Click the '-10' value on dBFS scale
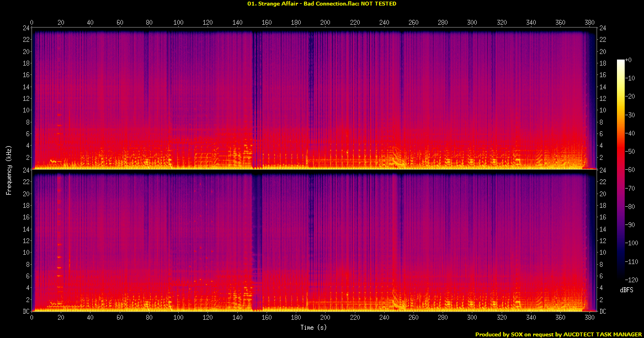The image size is (644, 338). point(630,78)
